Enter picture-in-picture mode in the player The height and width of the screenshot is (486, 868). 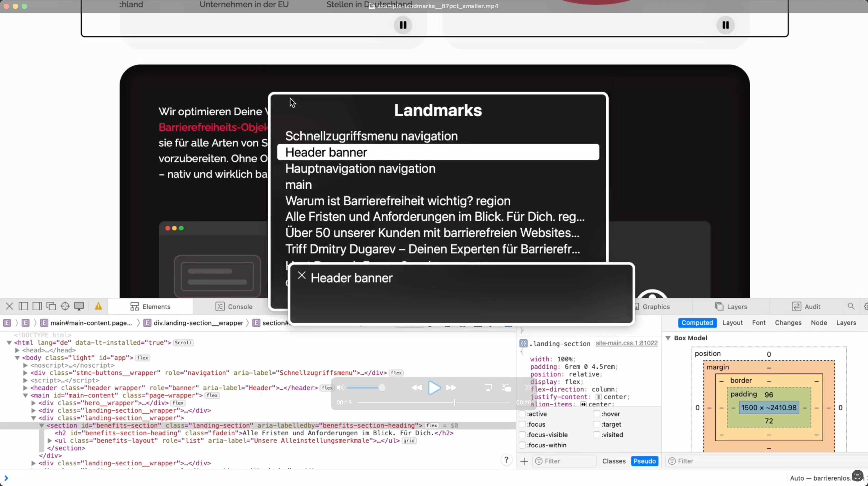tap(506, 388)
